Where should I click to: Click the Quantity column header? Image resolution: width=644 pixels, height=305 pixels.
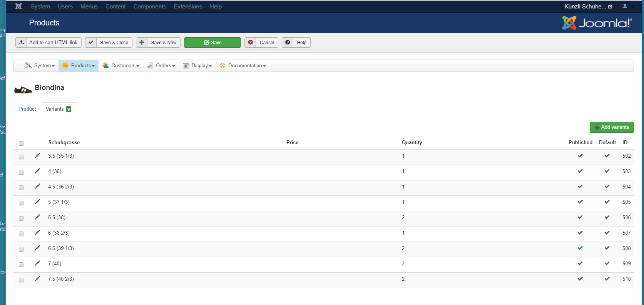tap(412, 142)
